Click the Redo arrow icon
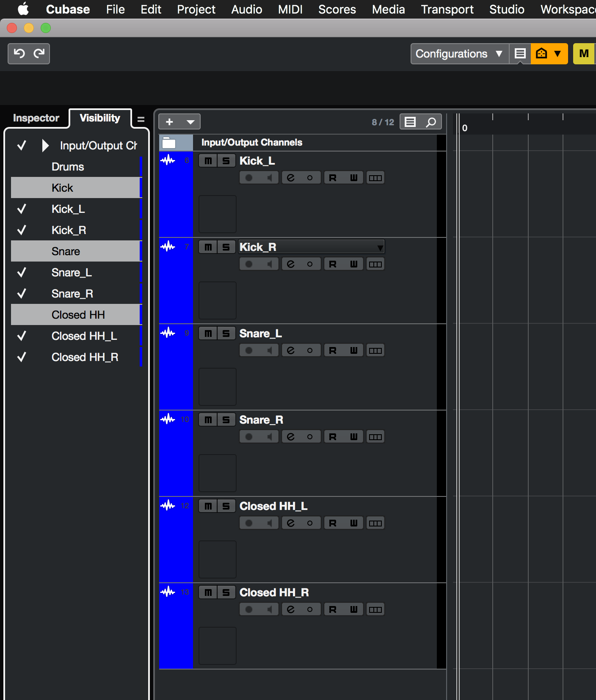 tap(39, 53)
